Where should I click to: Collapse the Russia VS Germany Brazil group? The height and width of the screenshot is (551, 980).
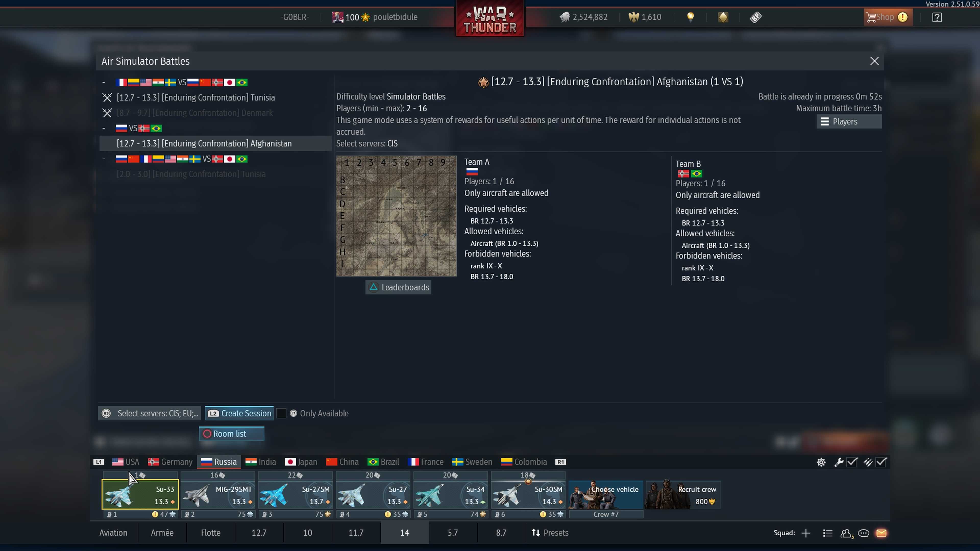click(103, 128)
